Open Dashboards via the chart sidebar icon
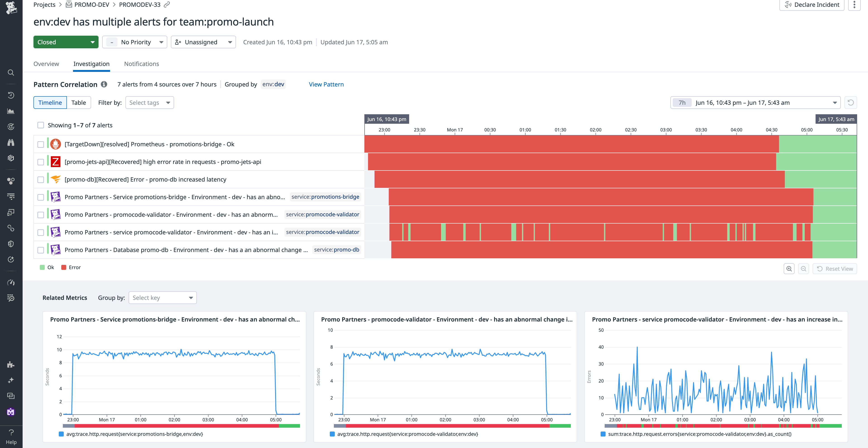The height and width of the screenshot is (448, 868). point(11,111)
